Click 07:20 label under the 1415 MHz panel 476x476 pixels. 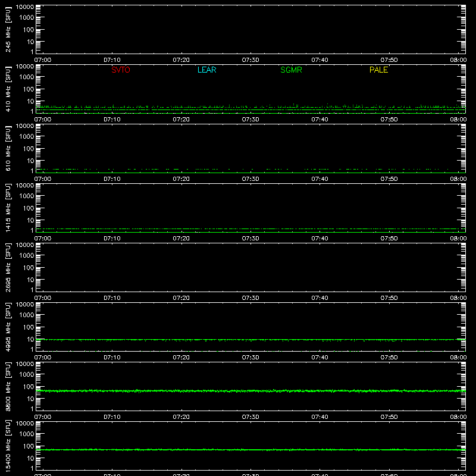181,239
